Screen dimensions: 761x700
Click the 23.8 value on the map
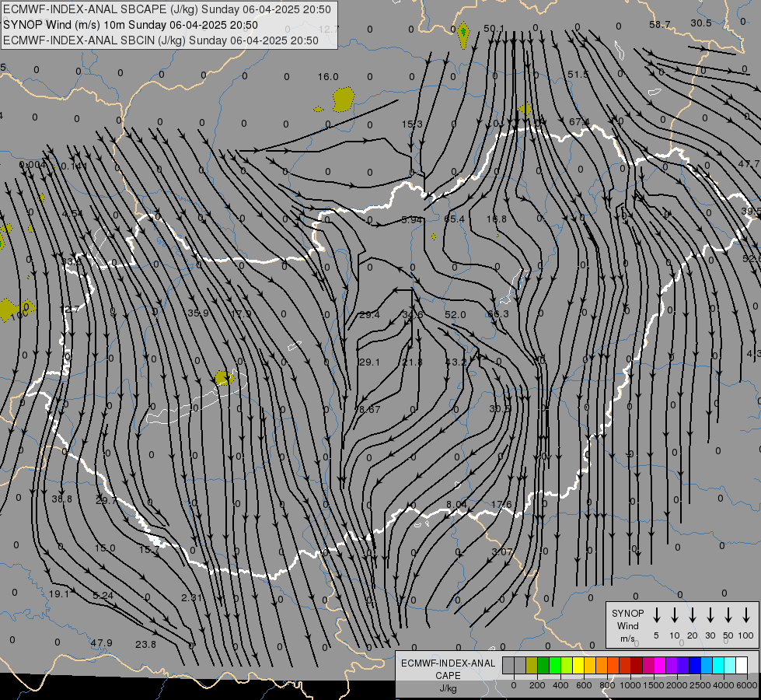tap(145, 644)
